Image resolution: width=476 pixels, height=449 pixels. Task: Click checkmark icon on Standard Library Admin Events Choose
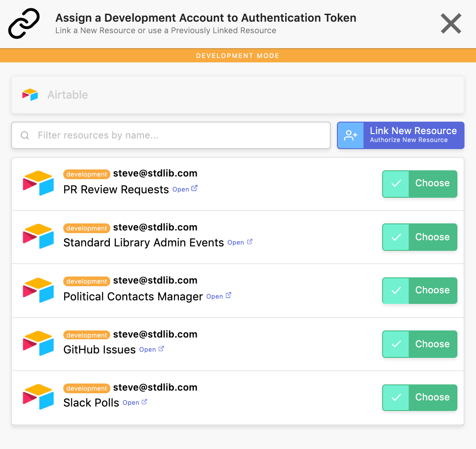tap(396, 237)
